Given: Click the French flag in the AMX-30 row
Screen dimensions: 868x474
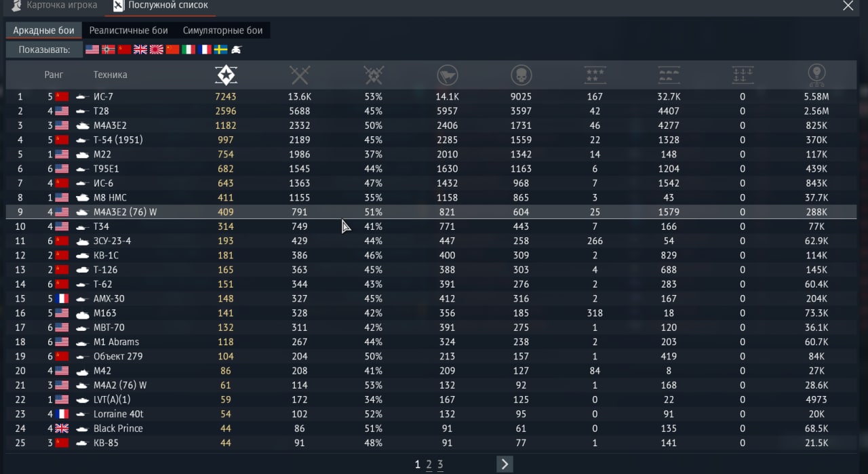Looking at the screenshot, I should 62,298.
